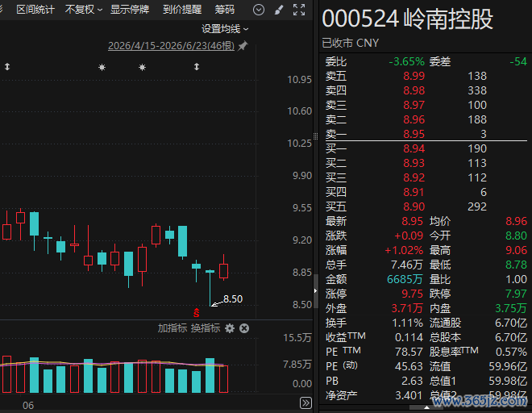
Task: Open the circled down-arrow menu icon
Action: coord(259,10)
